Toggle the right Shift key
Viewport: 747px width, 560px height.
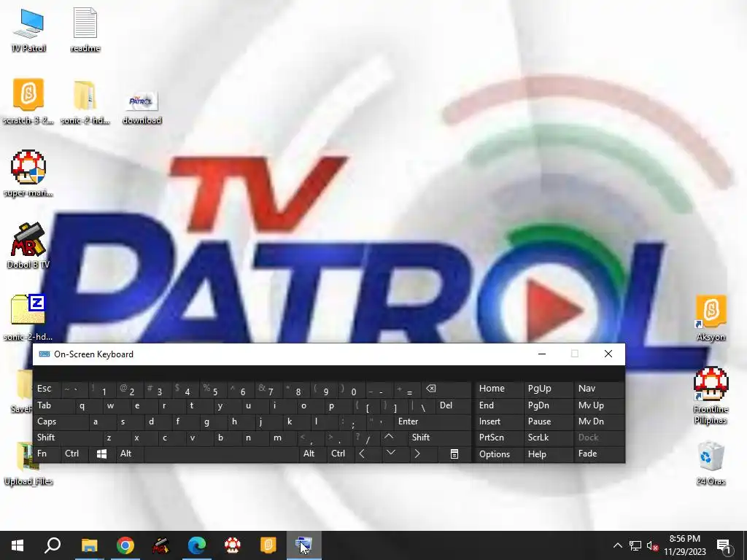click(x=438, y=437)
